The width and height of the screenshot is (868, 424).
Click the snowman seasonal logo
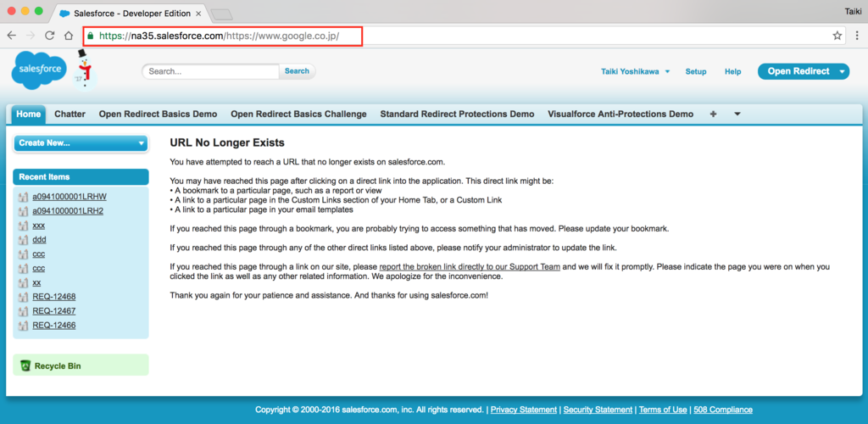coord(85,70)
